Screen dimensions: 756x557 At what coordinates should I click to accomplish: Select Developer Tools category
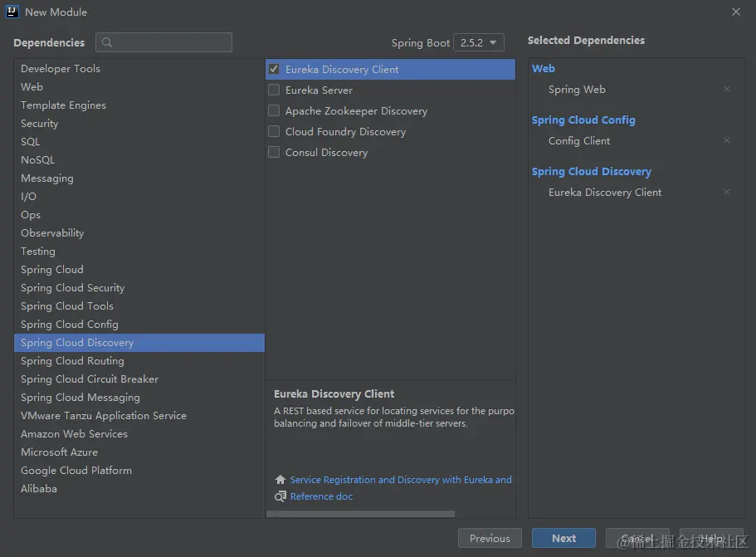[x=139, y=68]
